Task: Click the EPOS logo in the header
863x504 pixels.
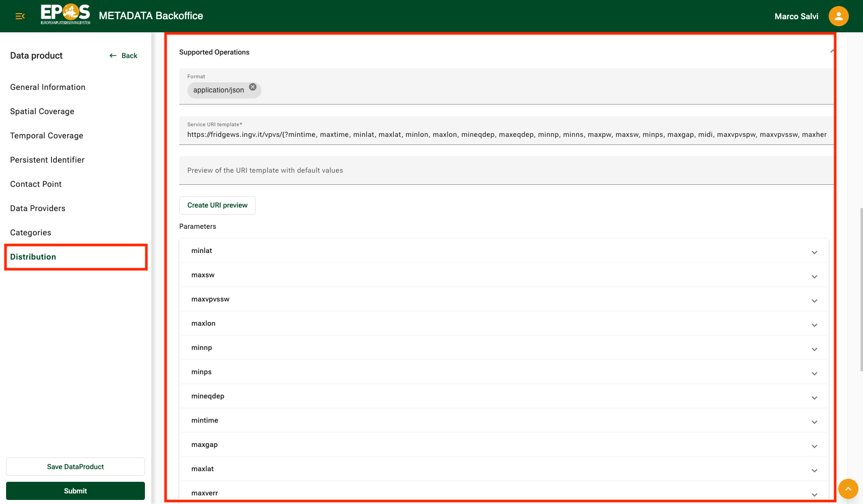Action: click(65, 14)
